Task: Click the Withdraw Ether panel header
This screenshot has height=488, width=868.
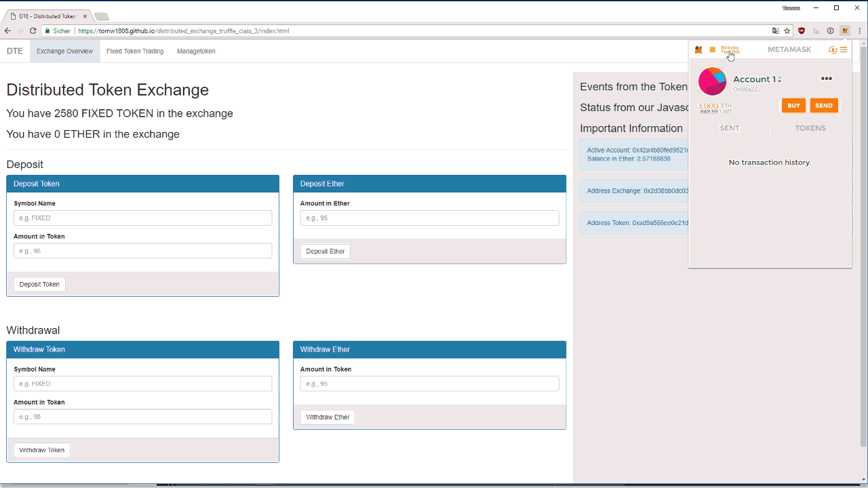Action: tap(430, 350)
